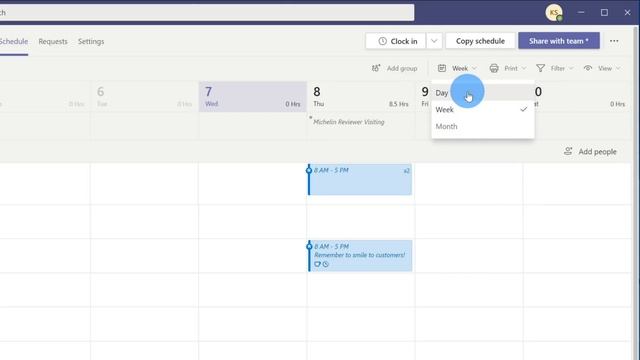This screenshot has width=640, height=360.
Task: Click the funnel filter icon
Action: (x=540, y=68)
